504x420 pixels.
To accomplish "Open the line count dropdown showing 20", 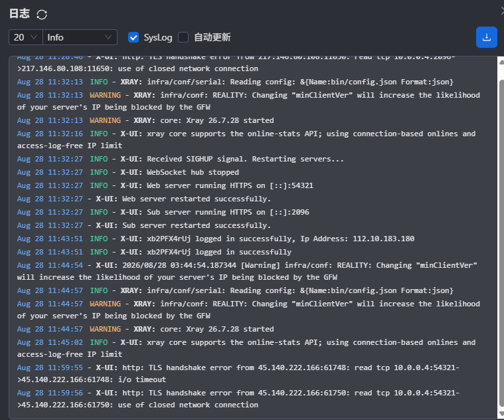I will pos(26,37).
